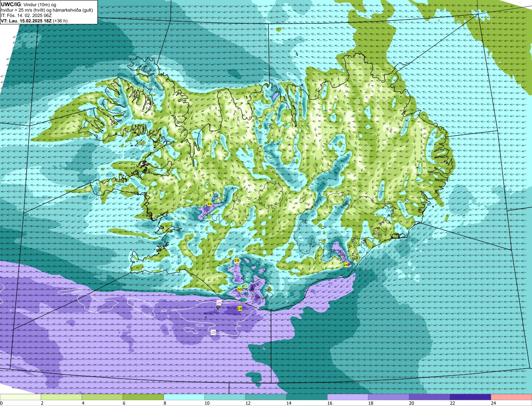
Task: Select the dark teal 14–16 m/s legend swatch
Action: coord(307,397)
